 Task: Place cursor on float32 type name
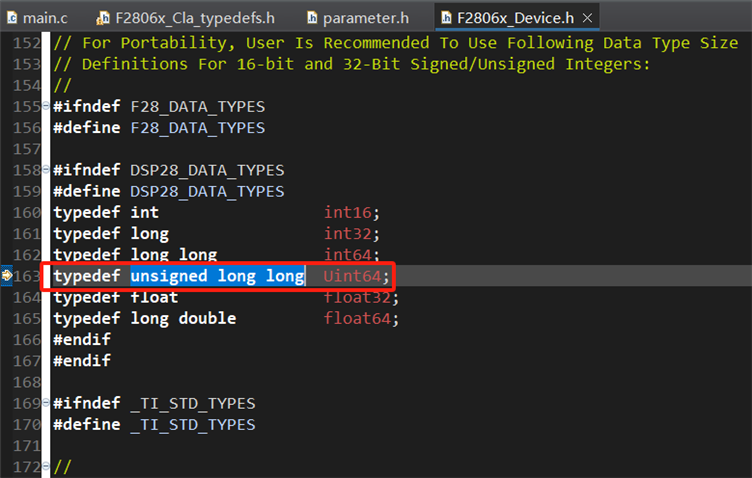[x=357, y=297]
